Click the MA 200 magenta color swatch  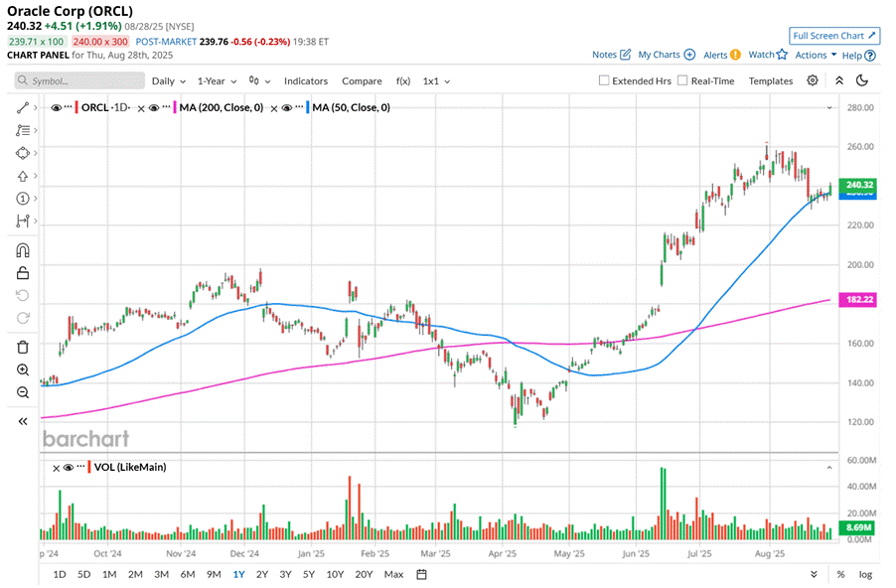(175, 107)
